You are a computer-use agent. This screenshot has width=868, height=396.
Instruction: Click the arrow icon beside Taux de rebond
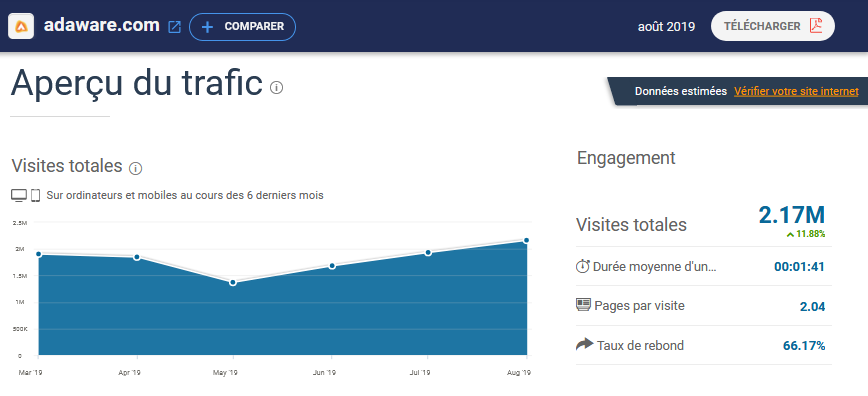(x=585, y=344)
